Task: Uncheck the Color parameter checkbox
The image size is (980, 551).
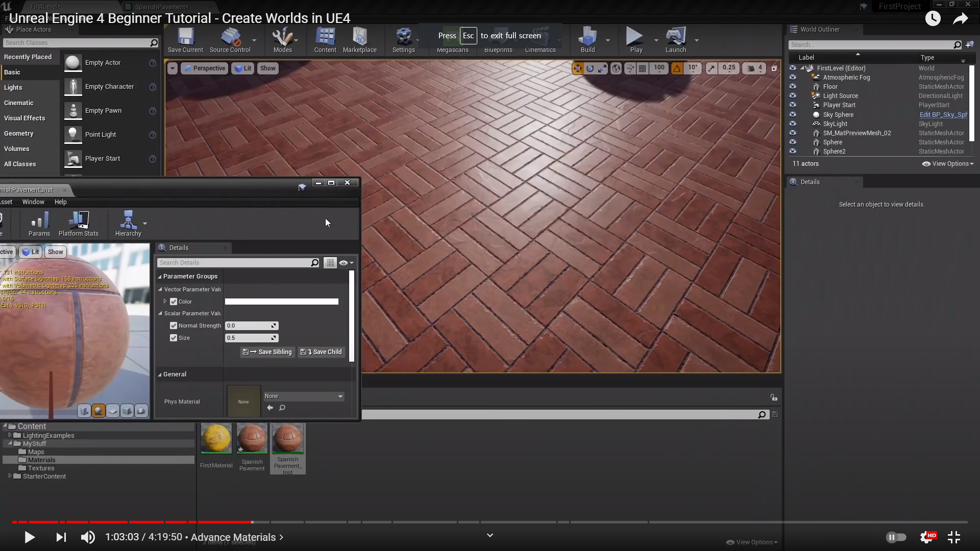Action: (x=174, y=302)
